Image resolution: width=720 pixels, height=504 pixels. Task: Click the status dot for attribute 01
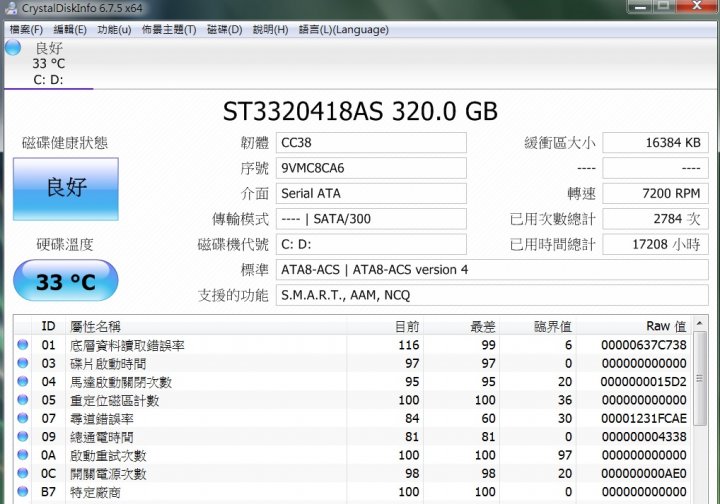[x=22, y=345]
